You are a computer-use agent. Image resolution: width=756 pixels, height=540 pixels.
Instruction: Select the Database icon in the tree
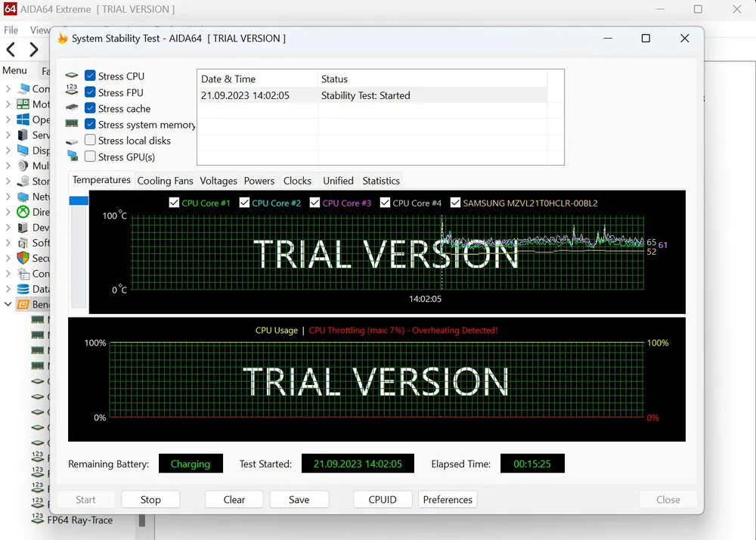[x=23, y=289]
